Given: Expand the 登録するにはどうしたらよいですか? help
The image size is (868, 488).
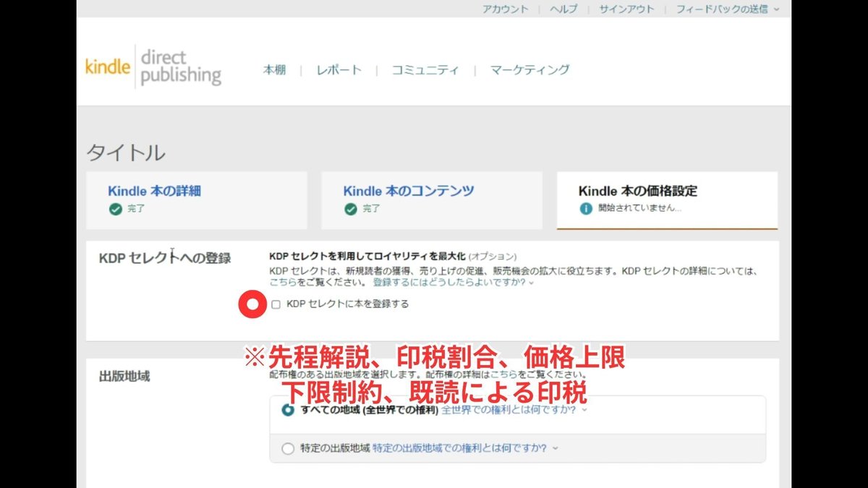Looking at the screenshot, I should [x=454, y=282].
